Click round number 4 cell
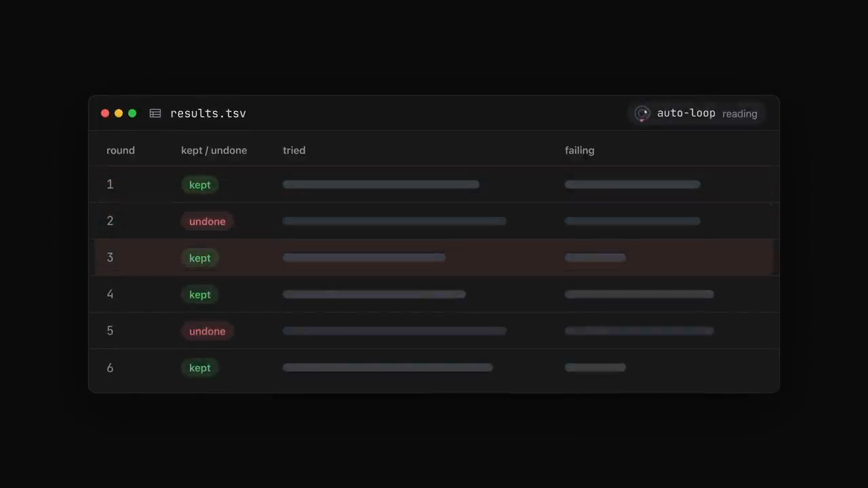This screenshot has height=488, width=868. click(x=110, y=294)
